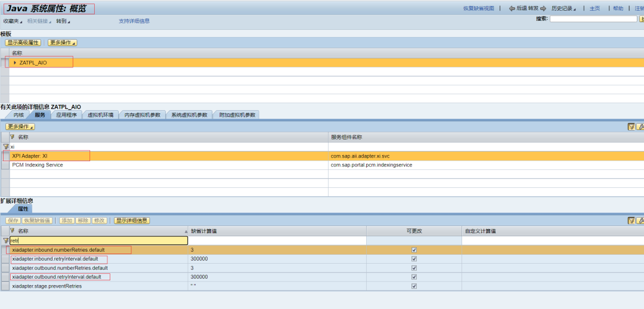This screenshot has height=309, width=644.
Task: Open the 转到 dropdown menu
Action: point(63,21)
